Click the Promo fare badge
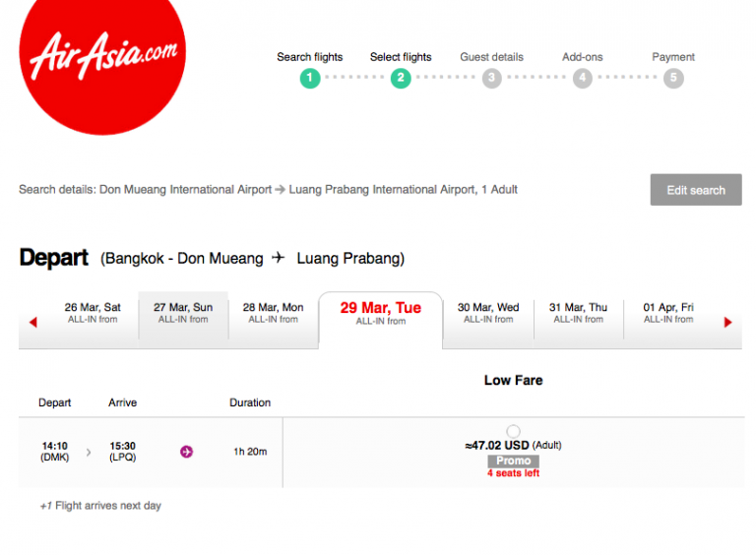The height and width of the screenshot is (555, 756). 514,461
